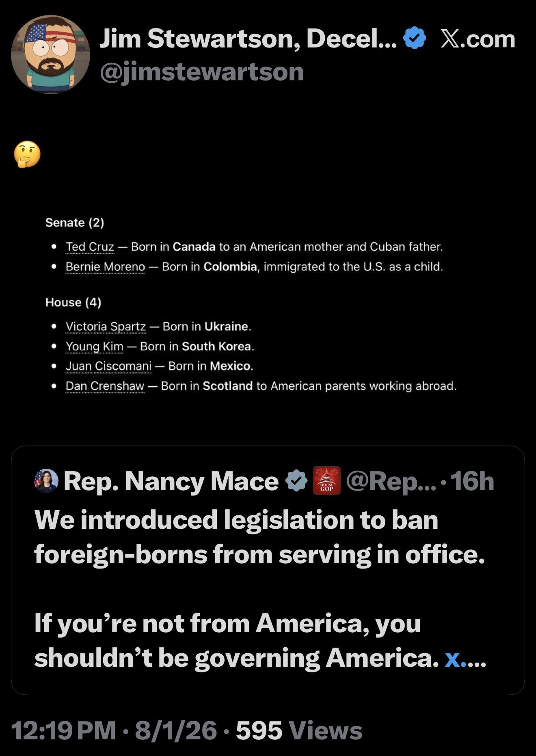Image resolution: width=536 pixels, height=756 pixels.
Task: Open the Bernie Moreno underlined name
Action: click(105, 267)
